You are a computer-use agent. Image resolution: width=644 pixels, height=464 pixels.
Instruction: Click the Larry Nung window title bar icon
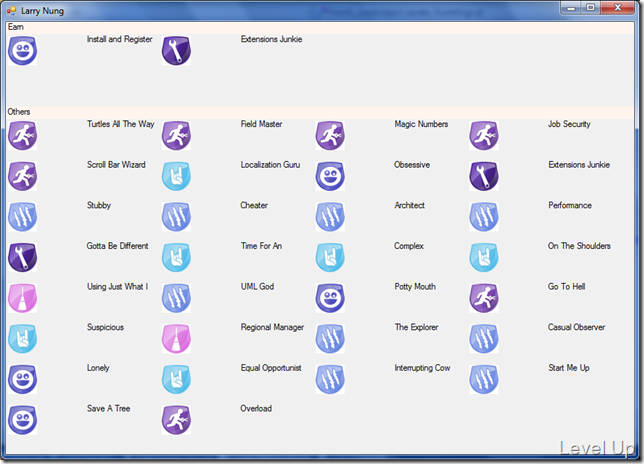11,11
